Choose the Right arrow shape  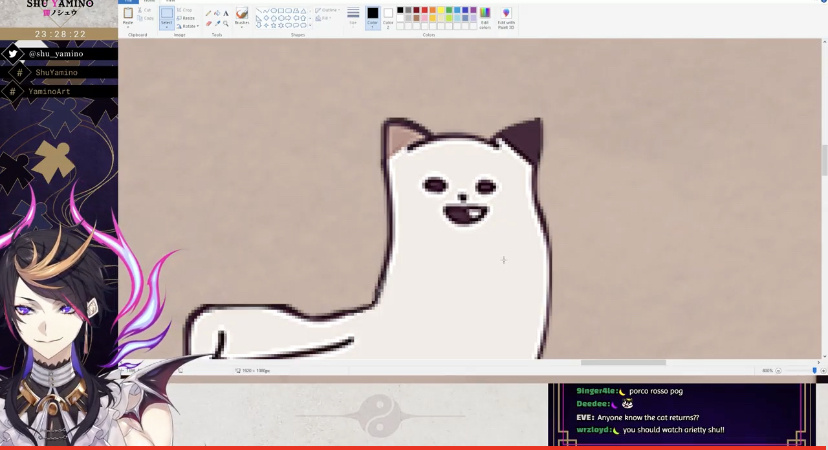tap(288, 18)
